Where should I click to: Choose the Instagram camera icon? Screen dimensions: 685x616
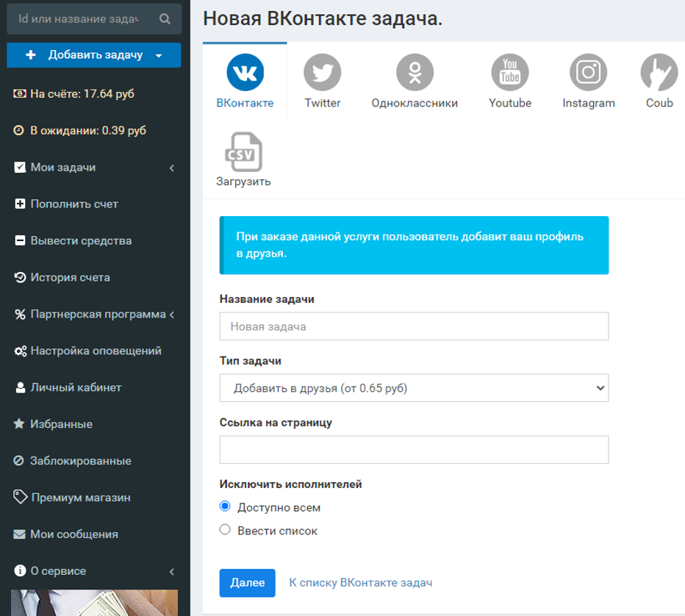[x=589, y=72]
